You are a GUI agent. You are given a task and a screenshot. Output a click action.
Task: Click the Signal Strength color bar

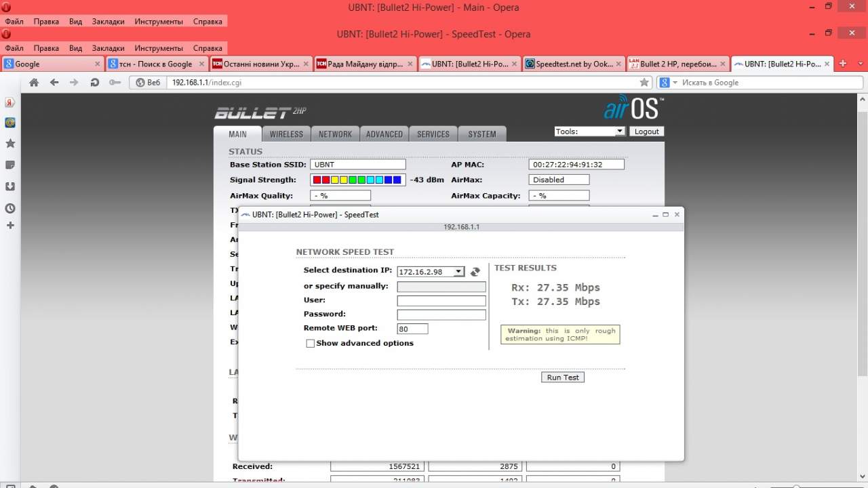(x=357, y=180)
